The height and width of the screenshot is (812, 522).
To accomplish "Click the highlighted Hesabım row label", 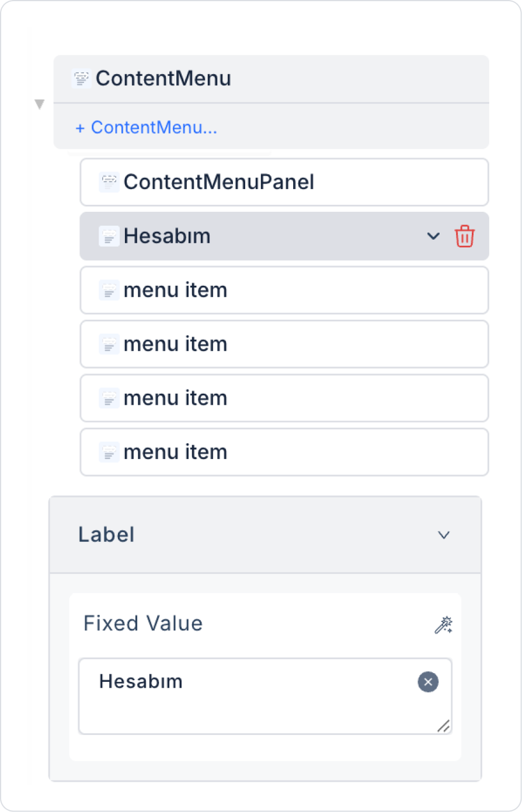I will coord(167,236).
